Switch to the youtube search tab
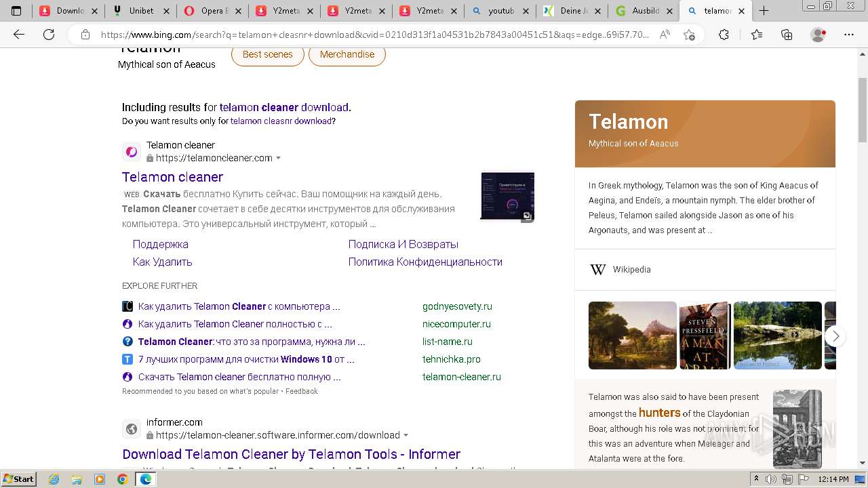Image resolution: width=868 pixels, height=488 pixels. [500, 11]
